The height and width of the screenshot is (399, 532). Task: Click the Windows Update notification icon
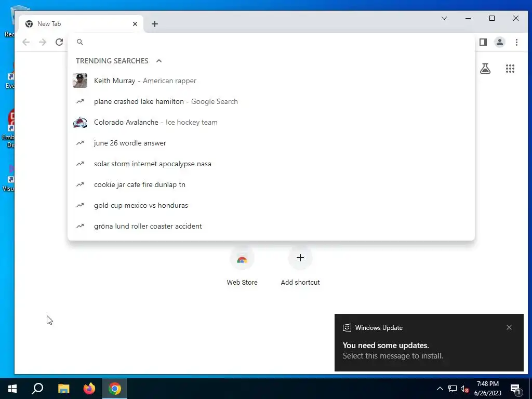coord(347,328)
